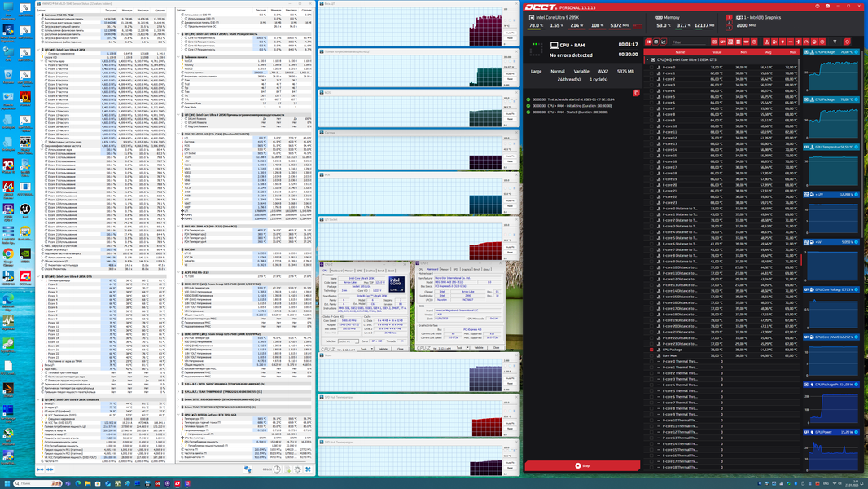Image resolution: width=868 pixels, height=489 pixels.
Task: Clear the OCCT test log with red icon
Action: point(636,93)
